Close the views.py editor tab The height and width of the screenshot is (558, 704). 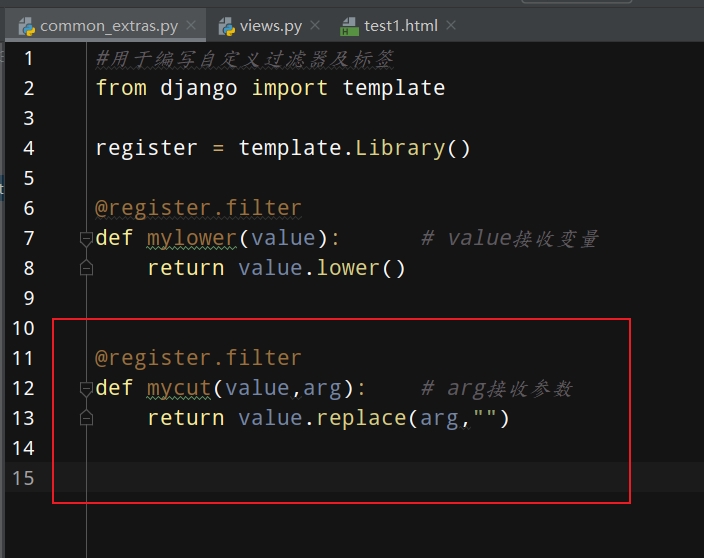pyautogui.click(x=316, y=25)
